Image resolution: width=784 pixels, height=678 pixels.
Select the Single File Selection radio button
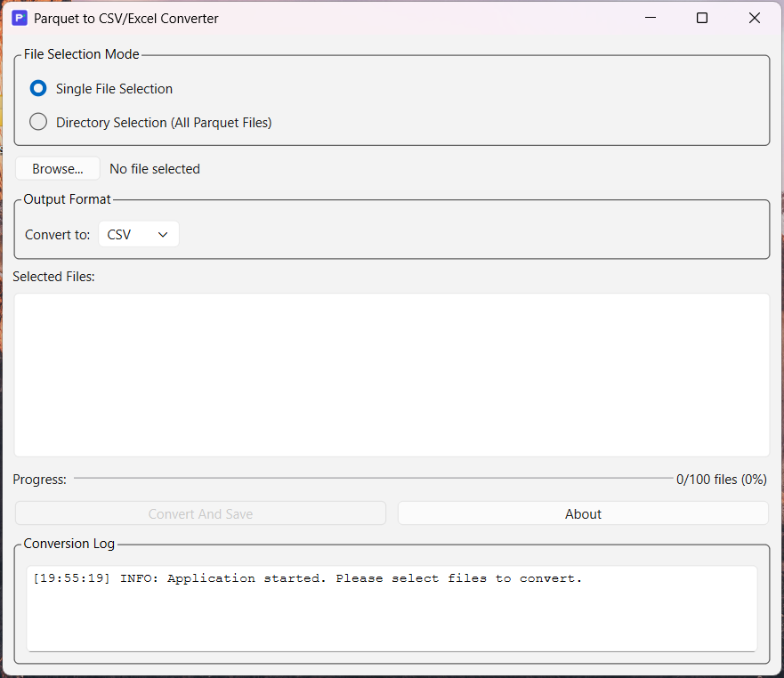pyautogui.click(x=38, y=89)
